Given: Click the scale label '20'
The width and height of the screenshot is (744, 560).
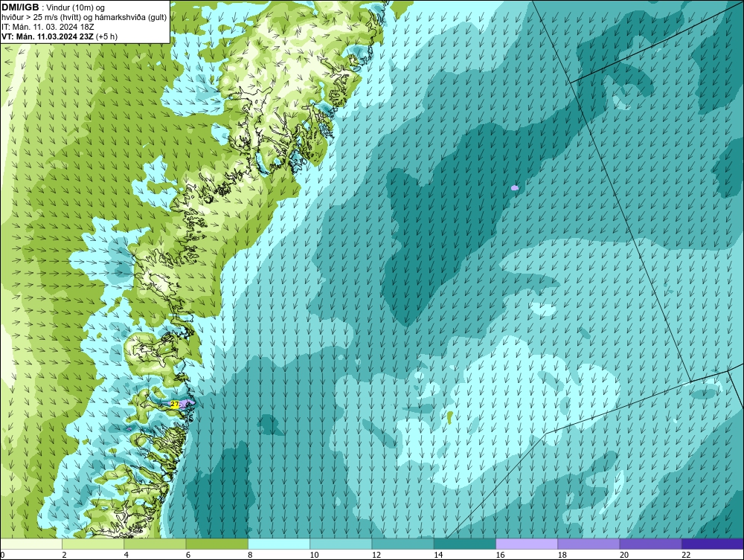Looking at the screenshot, I should point(624,555).
